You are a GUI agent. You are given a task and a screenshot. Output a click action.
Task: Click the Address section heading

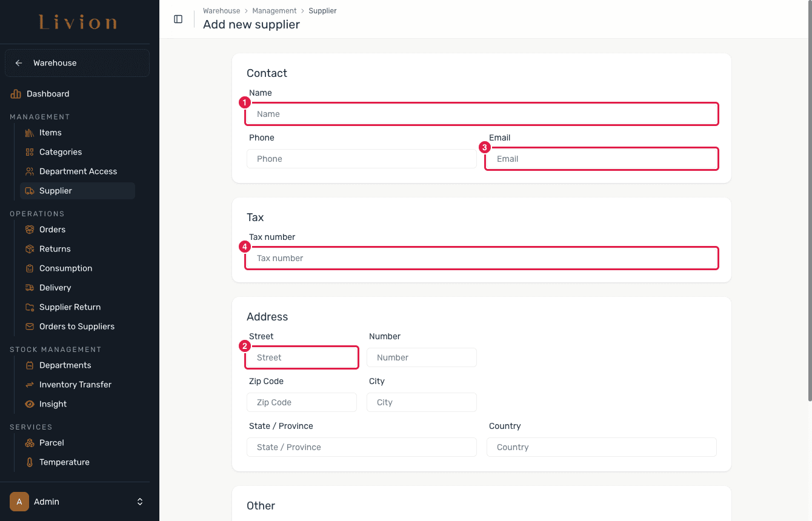(267, 317)
